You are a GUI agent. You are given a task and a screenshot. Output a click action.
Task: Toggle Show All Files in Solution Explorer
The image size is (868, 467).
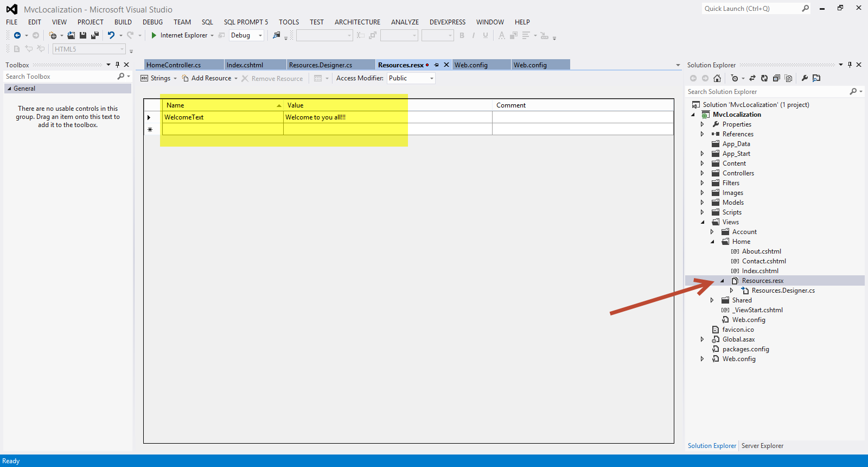[x=789, y=78]
